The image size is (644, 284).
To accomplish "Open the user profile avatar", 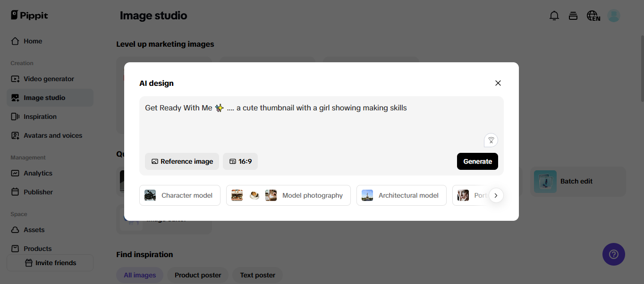I will click(613, 16).
